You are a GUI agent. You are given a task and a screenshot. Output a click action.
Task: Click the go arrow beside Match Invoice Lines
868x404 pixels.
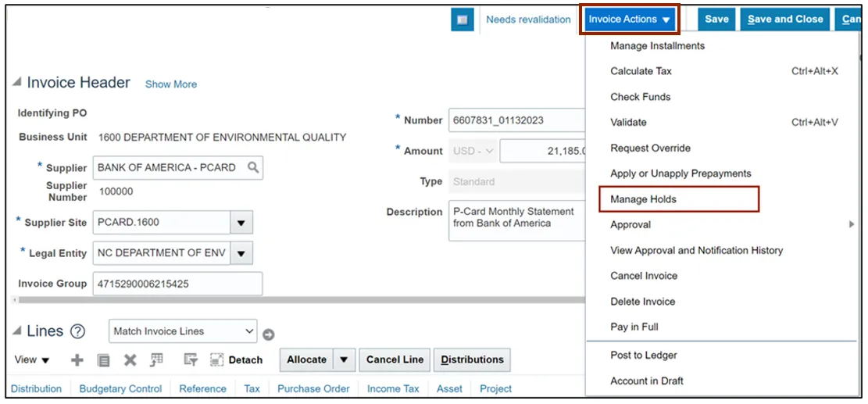(x=268, y=334)
